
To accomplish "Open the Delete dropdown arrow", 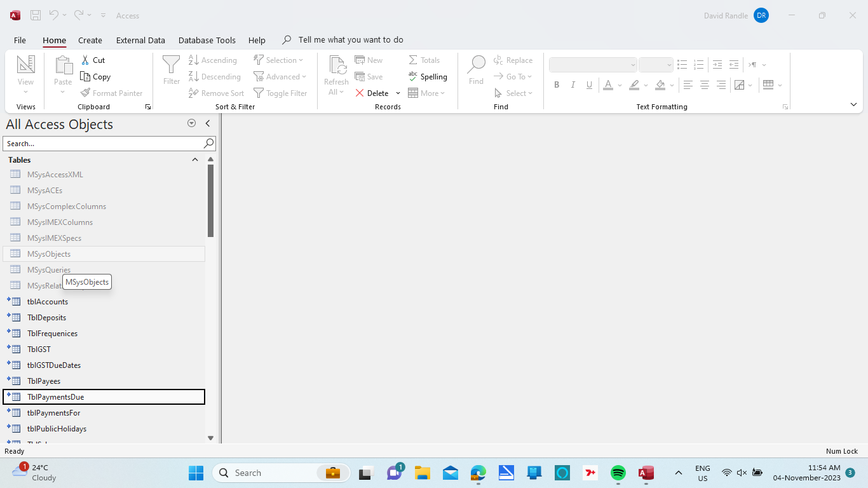I will pos(398,93).
